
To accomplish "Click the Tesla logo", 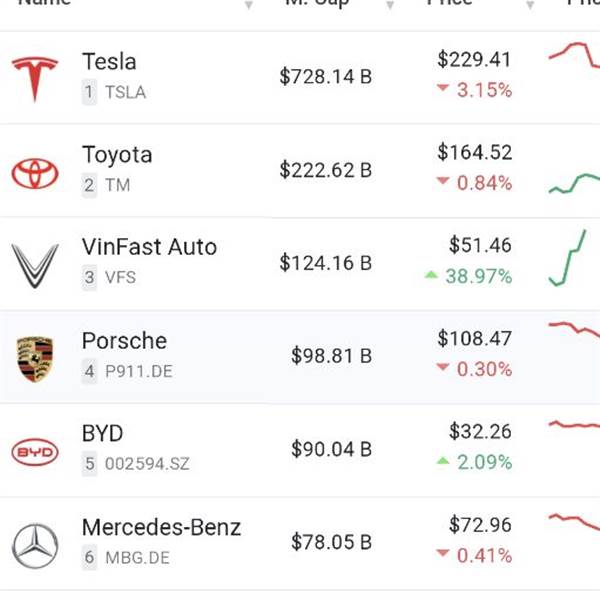I will click(x=35, y=78).
